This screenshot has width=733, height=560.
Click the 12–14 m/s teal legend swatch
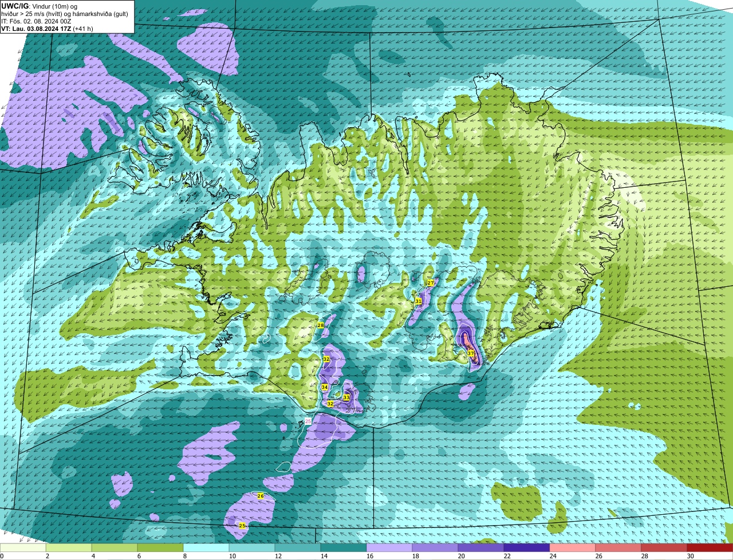(298, 547)
